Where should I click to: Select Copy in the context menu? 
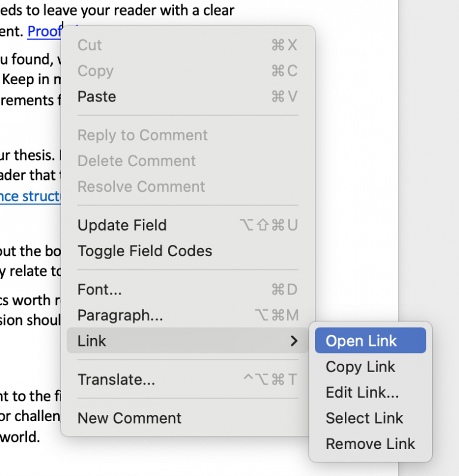tap(95, 71)
